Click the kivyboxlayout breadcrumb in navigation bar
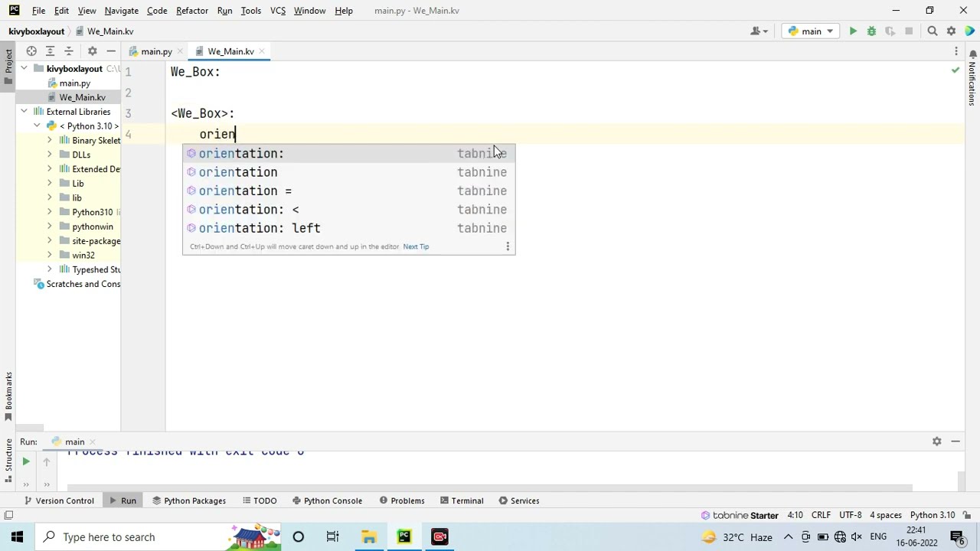The image size is (980, 551). tap(36, 31)
